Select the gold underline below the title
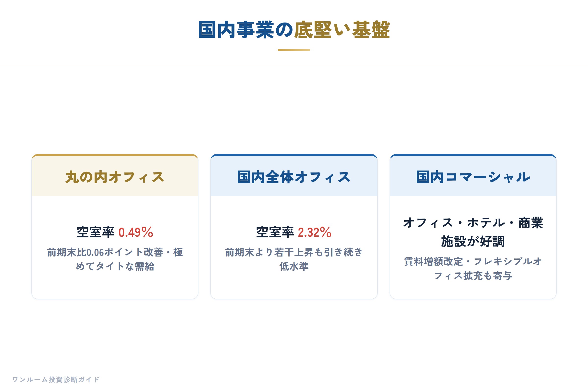Image resolution: width=588 pixels, height=392 pixels. 294,50
